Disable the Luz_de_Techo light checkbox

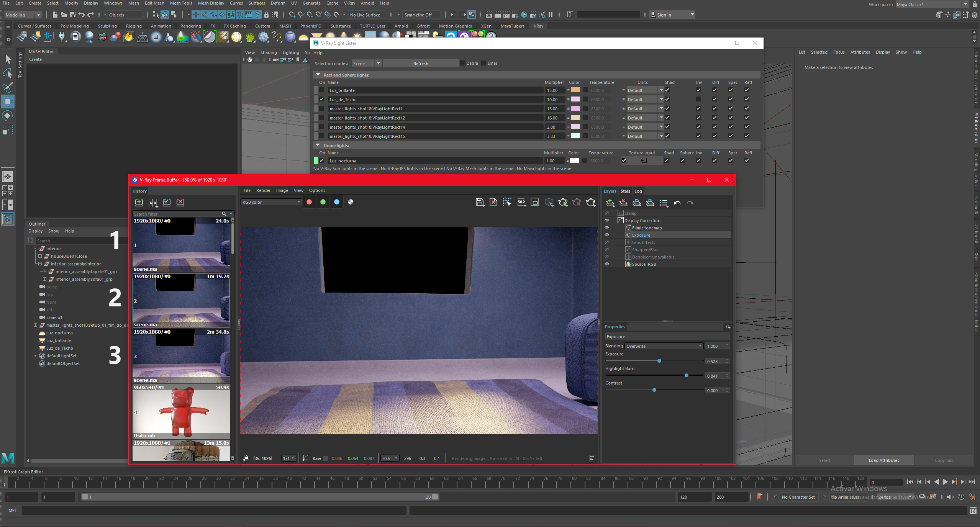322,99
